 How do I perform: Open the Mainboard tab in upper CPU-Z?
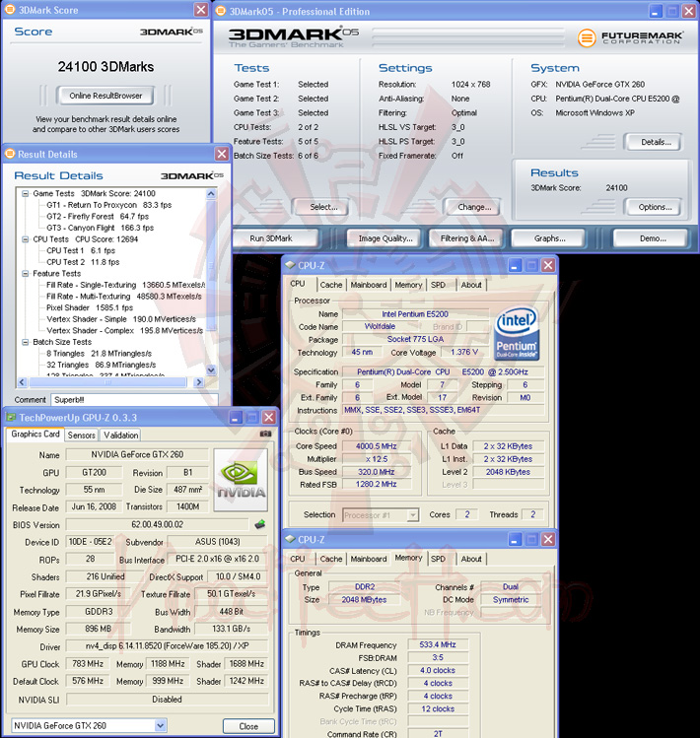point(369,285)
